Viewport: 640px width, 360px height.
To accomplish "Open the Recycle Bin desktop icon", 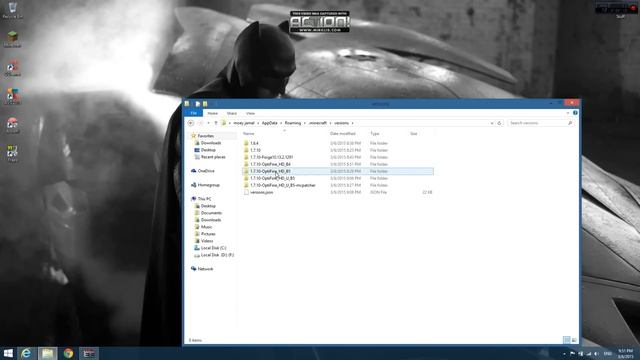I will click(x=12, y=10).
